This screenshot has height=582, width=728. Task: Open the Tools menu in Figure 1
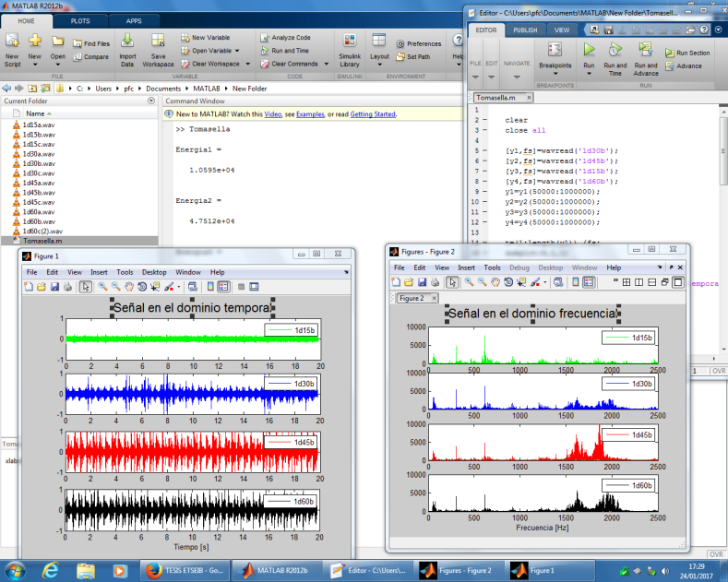[x=125, y=272]
